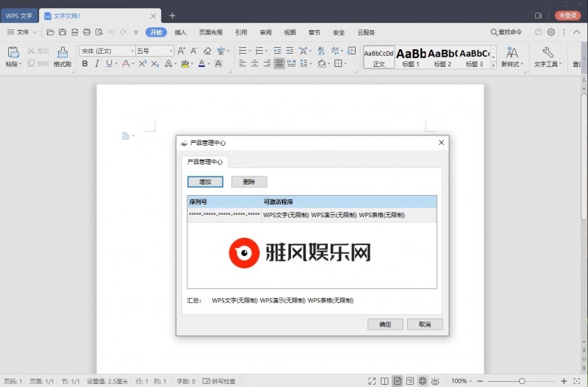The height and width of the screenshot is (387, 588).
Task: Open the 插入 ribbon tab
Action: (180, 32)
